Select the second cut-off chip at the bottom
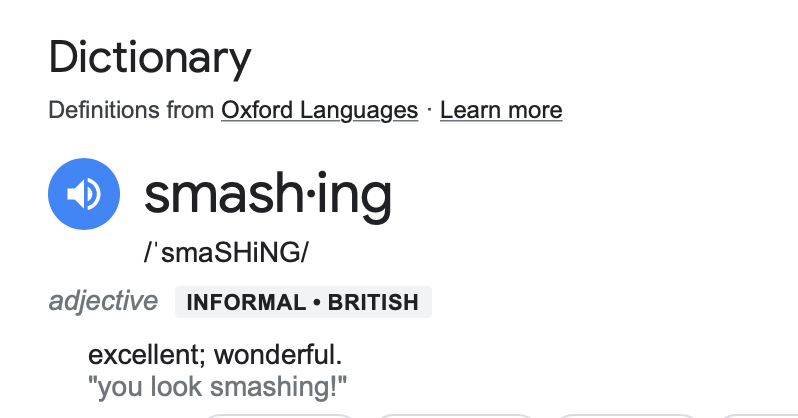Screen dimensions: 798x418 [x=455, y=414]
